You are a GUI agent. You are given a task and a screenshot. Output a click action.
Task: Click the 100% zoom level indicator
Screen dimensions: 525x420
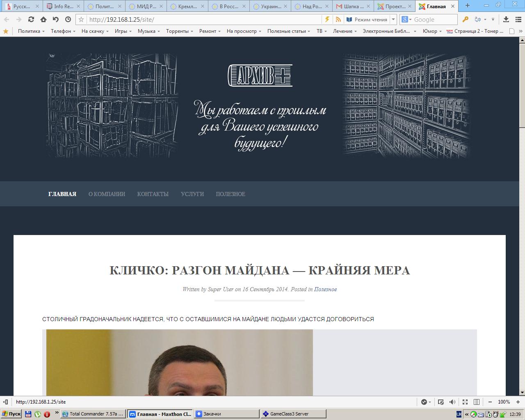pos(504,402)
